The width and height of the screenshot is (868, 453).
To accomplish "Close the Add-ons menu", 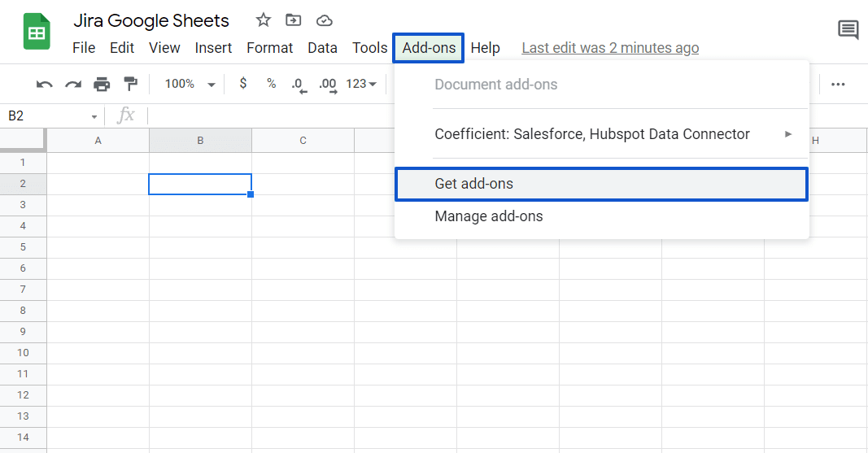I will click(429, 48).
